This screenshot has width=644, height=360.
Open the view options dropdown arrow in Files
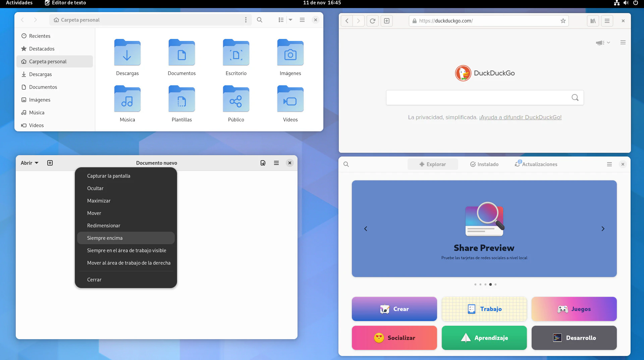click(290, 20)
